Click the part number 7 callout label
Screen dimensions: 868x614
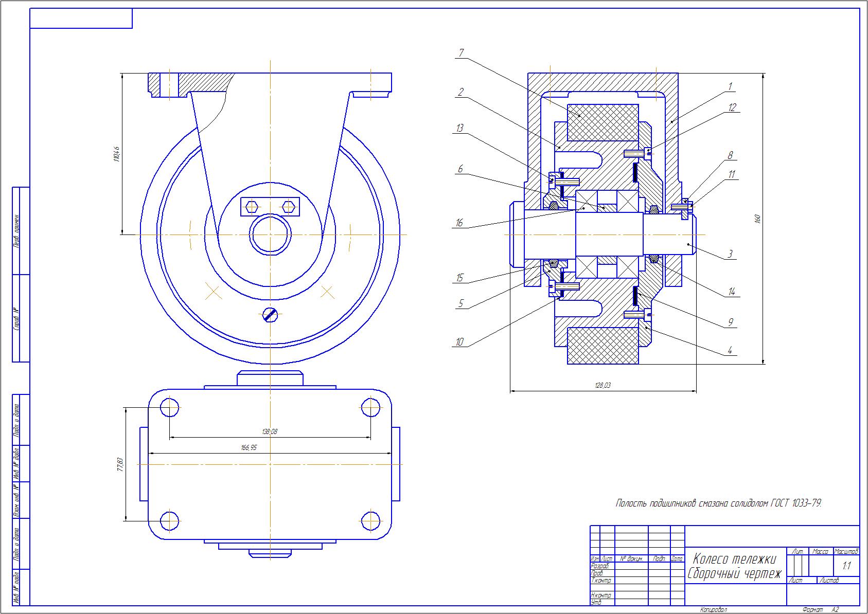pyautogui.click(x=461, y=52)
